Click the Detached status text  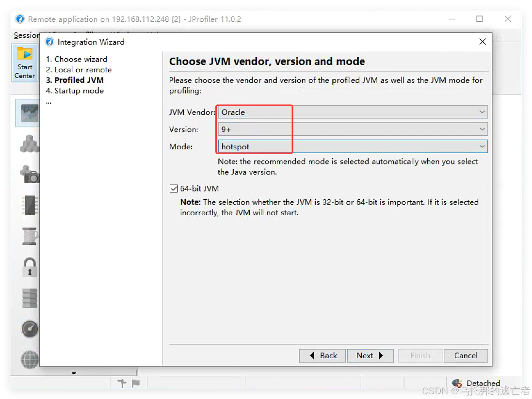[x=483, y=383]
